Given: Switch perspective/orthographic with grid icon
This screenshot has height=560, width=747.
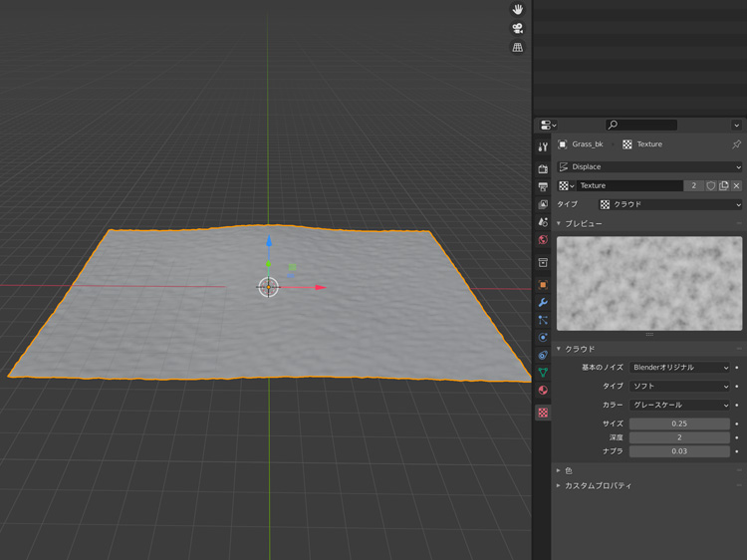Looking at the screenshot, I should coord(518,47).
